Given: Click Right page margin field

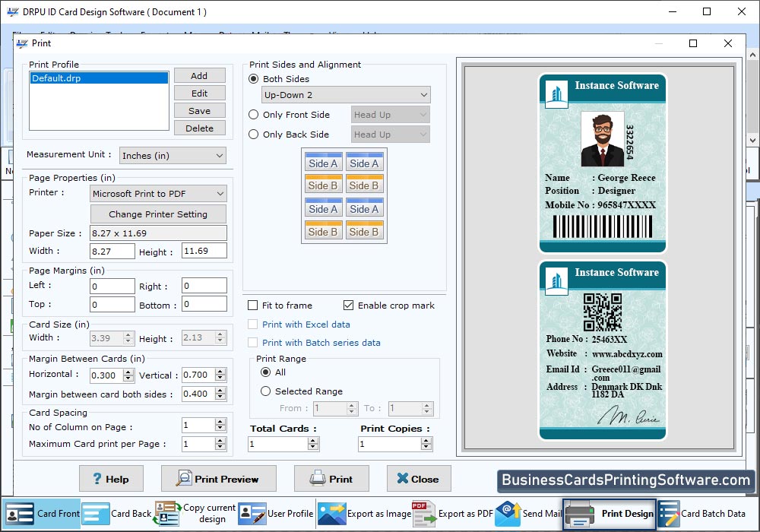Looking at the screenshot, I should (x=204, y=286).
